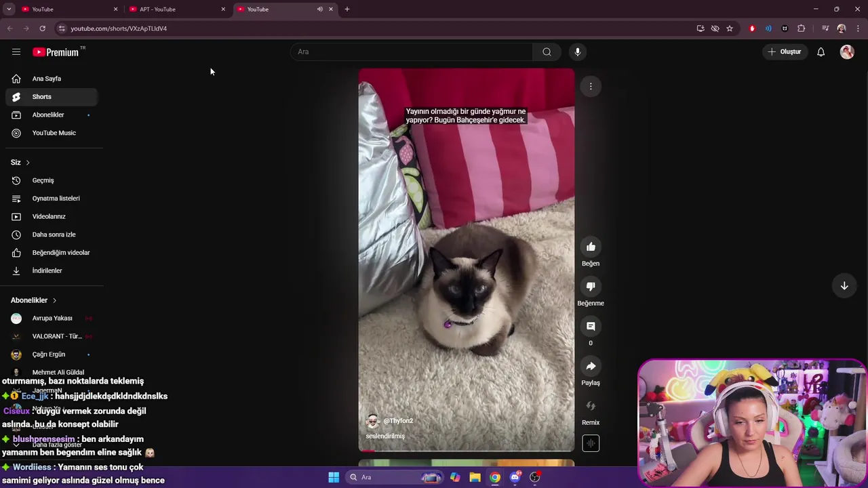
Task: View site information icon in address bar
Action: (x=62, y=28)
